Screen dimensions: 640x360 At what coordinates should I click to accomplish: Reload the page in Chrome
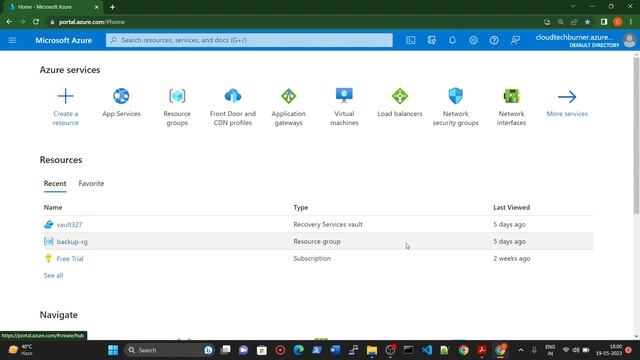36,22
